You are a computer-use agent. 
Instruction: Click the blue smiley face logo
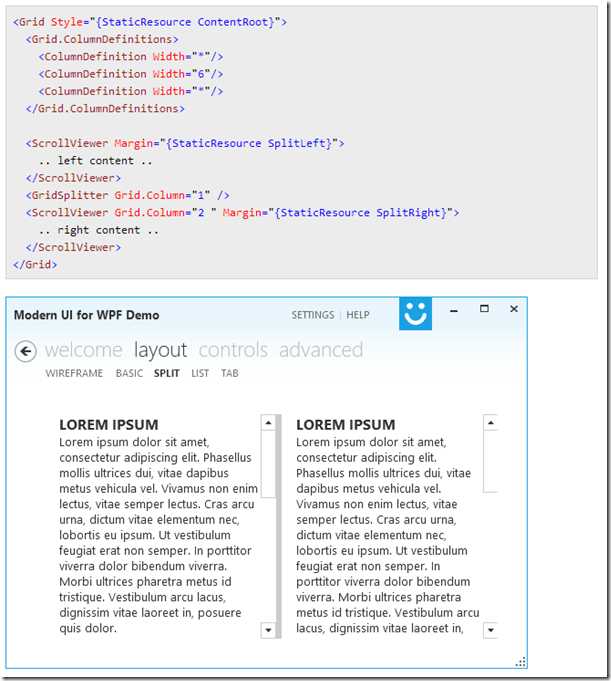pos(415,314)
